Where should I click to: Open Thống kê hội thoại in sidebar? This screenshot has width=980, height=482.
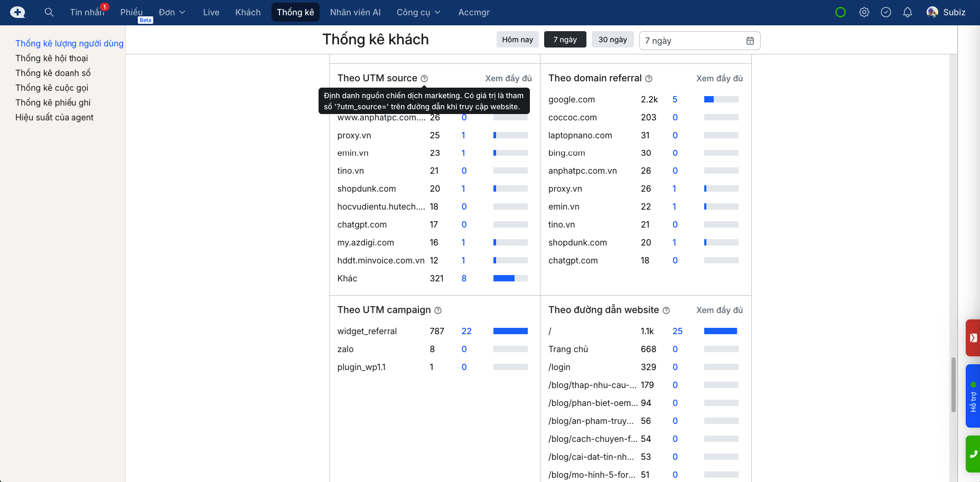[52, 58]
